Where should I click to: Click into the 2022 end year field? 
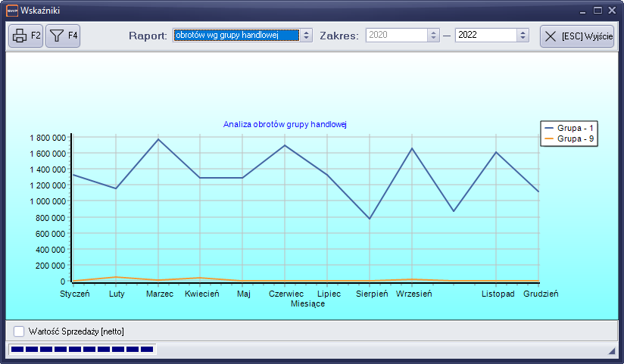click(x=485, y=35)
